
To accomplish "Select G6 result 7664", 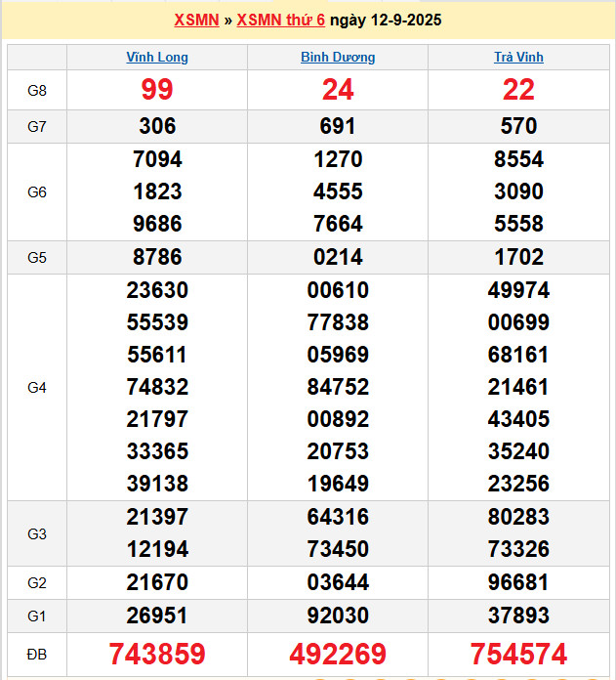I will click(338, 224).
